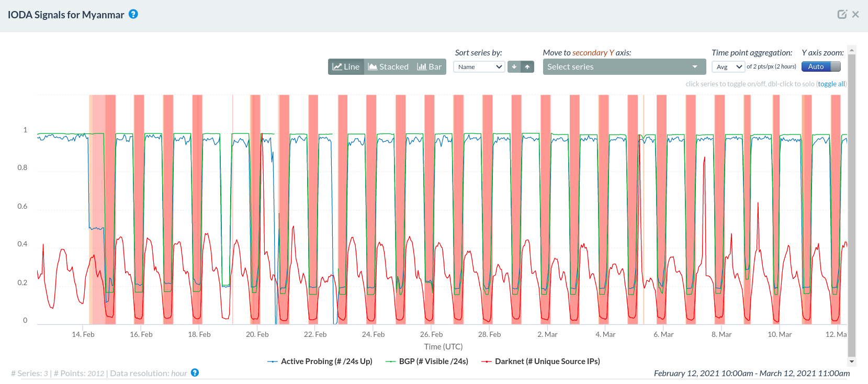Toggle the Y axis zoom Auto switch
This screenshot has height=384, width=868.
821,67
